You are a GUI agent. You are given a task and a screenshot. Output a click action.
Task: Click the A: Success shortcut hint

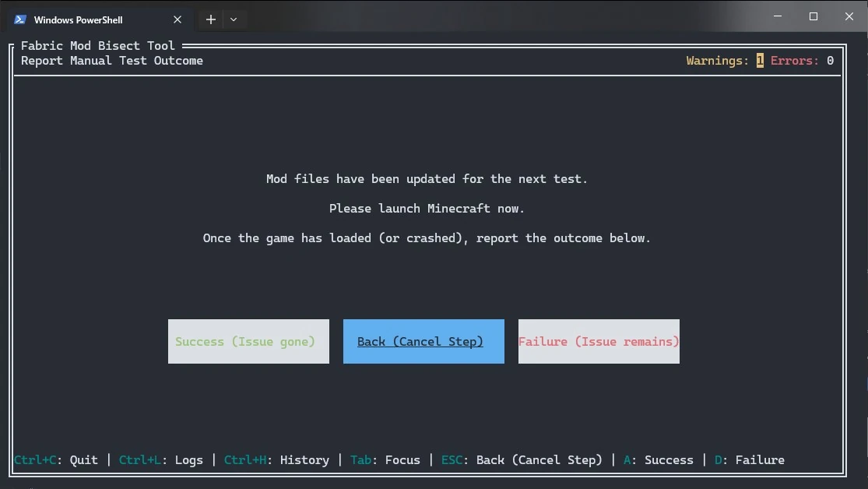[x=658, y=459]
